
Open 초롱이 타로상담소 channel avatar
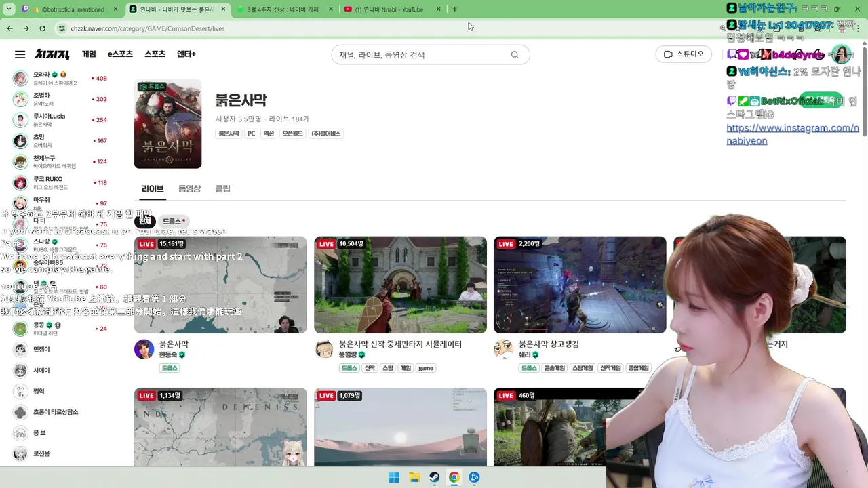pos(21,412)
